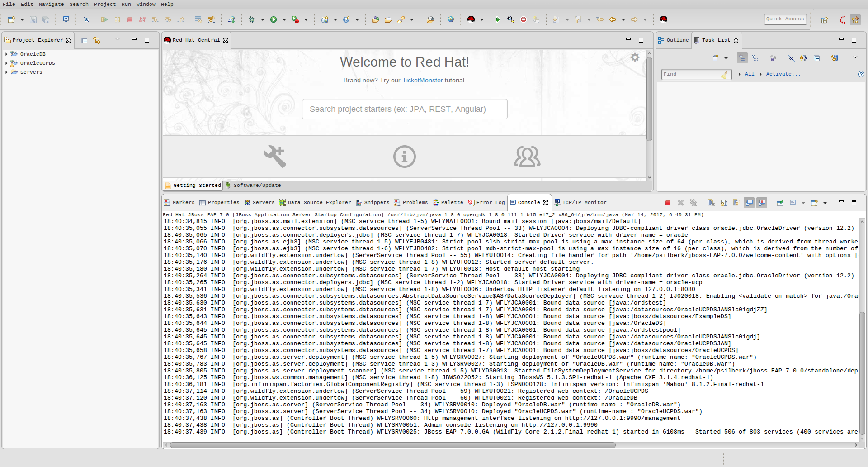Image resolution: width=868 pixels, height=467 pixels.
Task: Switch to the Outline tab
Action: click(674, 40)
